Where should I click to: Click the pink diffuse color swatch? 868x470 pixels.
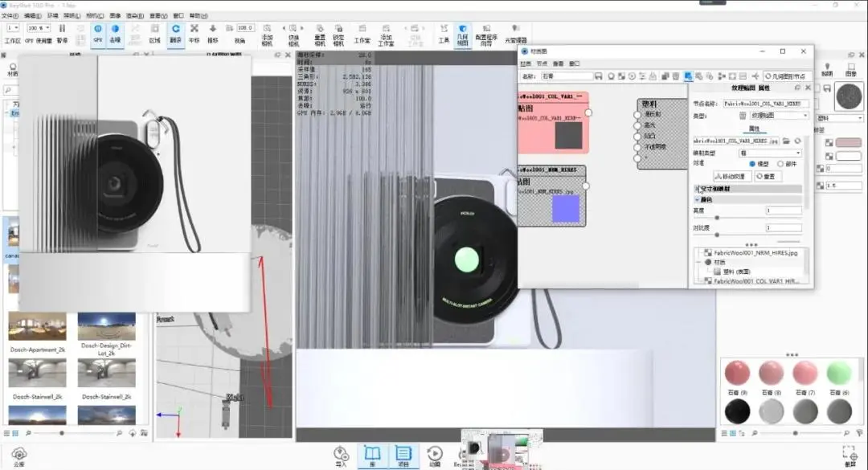[x=848, y=143]
